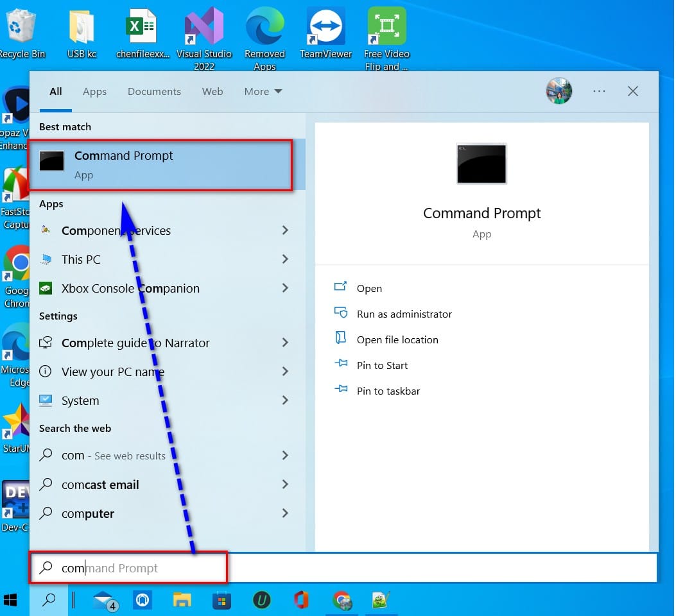The height and width of the screenshot is (616, 676).
Task: Expand the System result chevron
Action: [285, 400]
